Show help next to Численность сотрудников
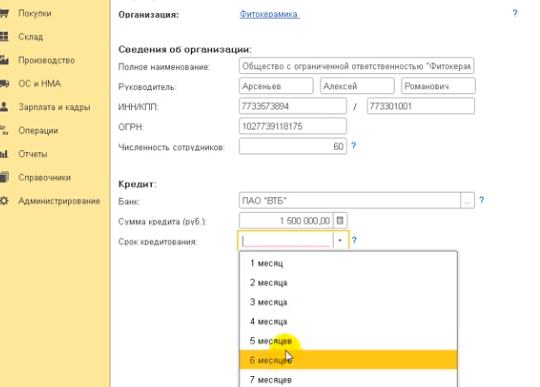The image size is (540, 387). pyautogui.click(x=353, y=146)
